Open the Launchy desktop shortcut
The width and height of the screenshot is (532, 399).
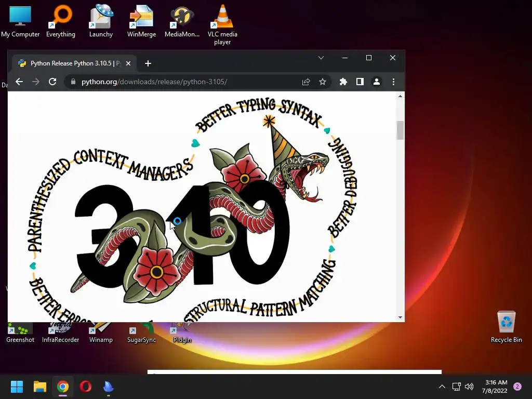pos(101,21)
